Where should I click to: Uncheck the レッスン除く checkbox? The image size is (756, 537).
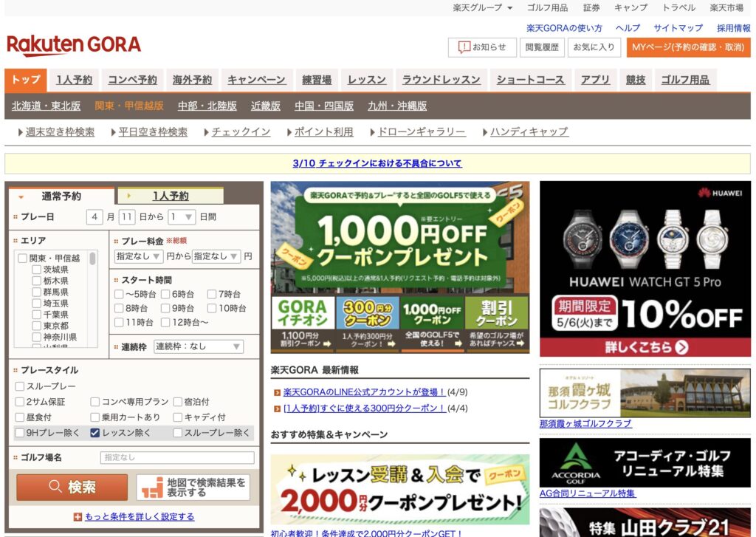point(94,433)
